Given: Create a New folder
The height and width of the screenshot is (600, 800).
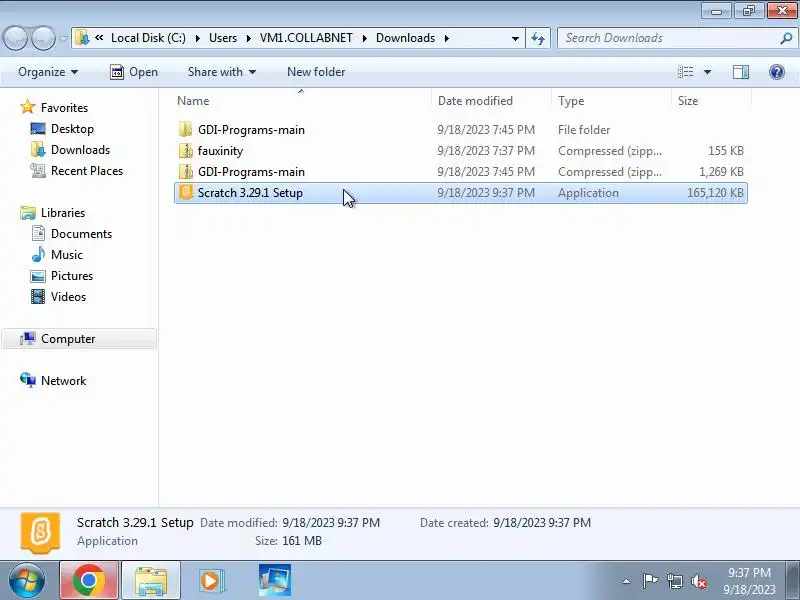Looking at the screenshot, I should [x=316, y=72].
